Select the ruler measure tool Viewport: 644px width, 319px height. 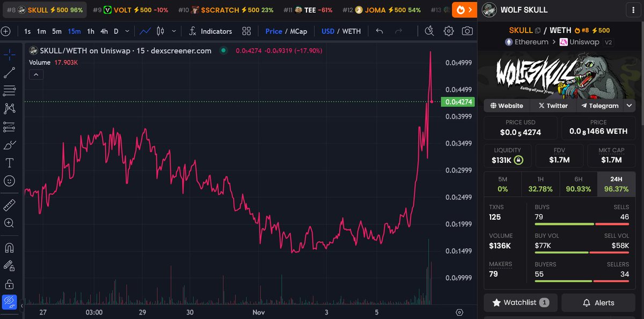9,204
